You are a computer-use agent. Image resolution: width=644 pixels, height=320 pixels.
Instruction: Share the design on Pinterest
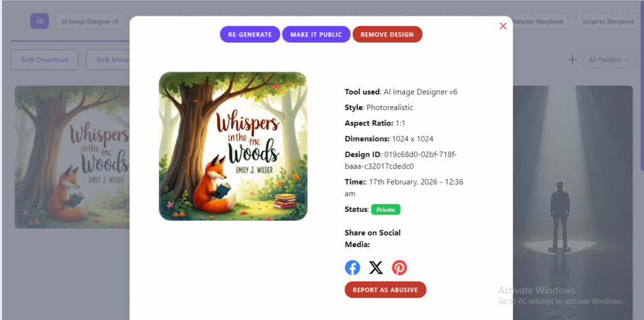[399, 268]
